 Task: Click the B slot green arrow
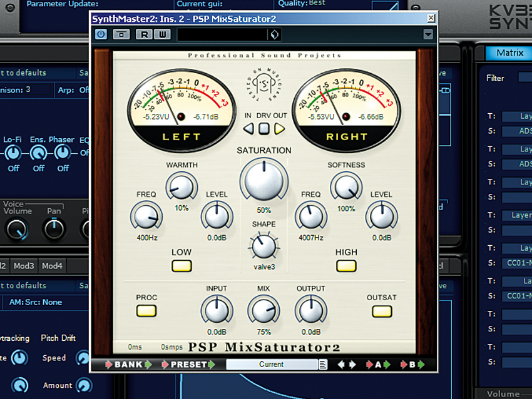[421, 365]
